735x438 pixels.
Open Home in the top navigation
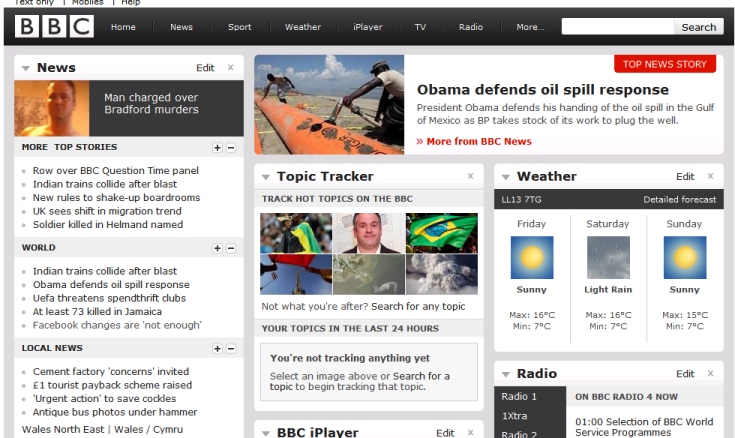[x=123, y=27]
